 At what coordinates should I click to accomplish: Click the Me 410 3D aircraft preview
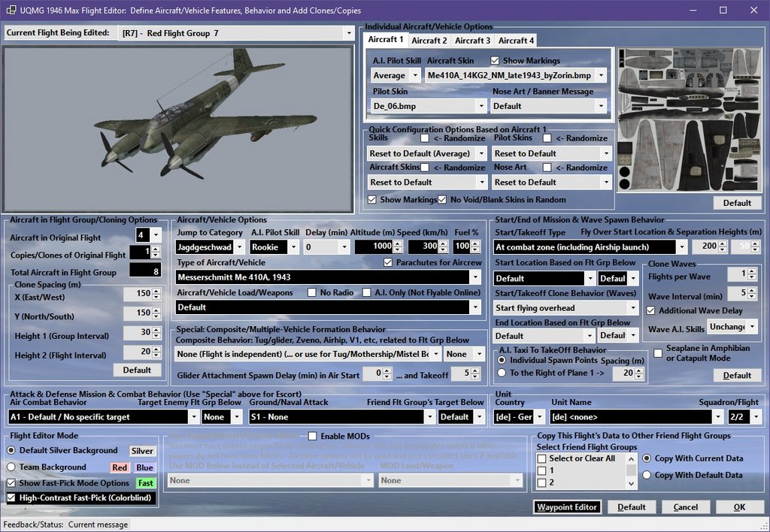[177, 129]
